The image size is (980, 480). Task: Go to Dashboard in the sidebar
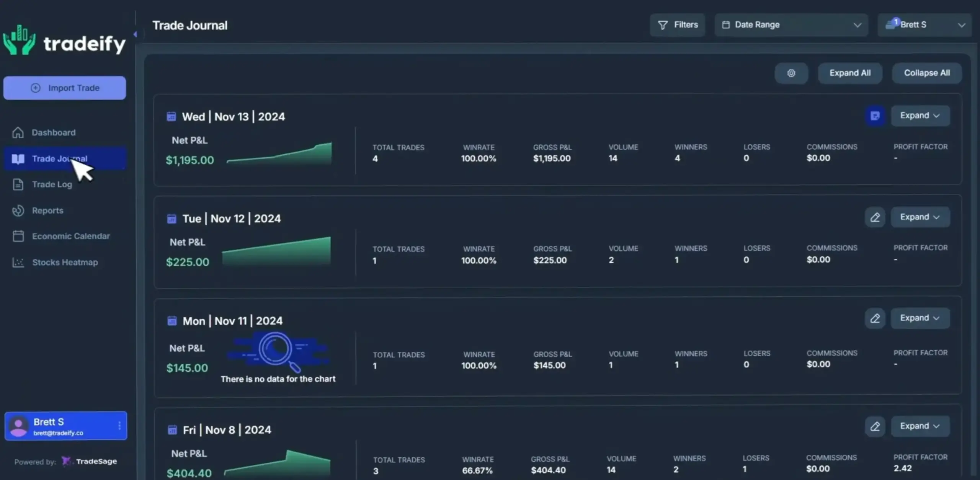(53, 132)
